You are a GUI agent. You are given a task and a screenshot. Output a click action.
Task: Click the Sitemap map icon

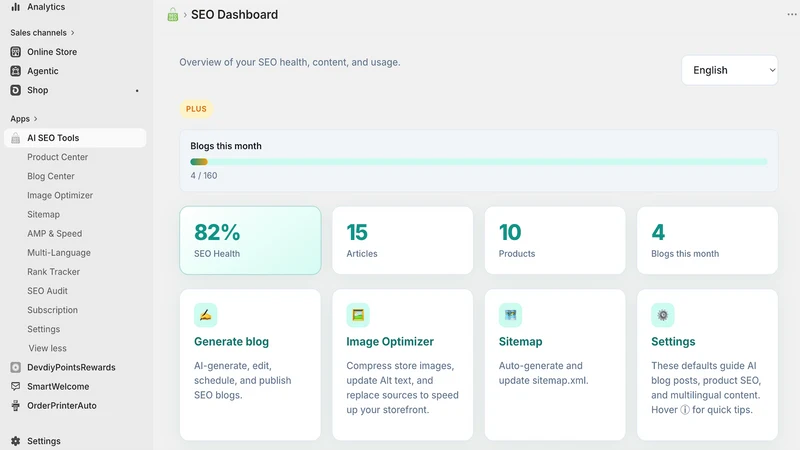click(510, 315)
